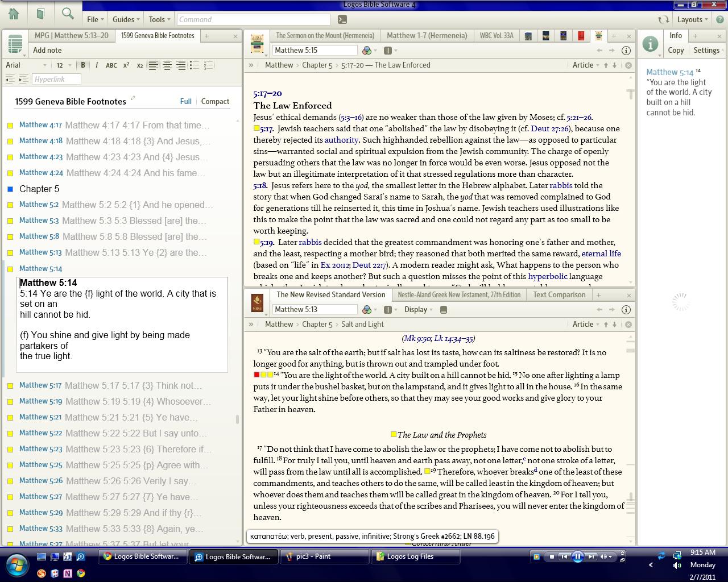
Task: Click the Add note button
Action: tap(47, 51)
